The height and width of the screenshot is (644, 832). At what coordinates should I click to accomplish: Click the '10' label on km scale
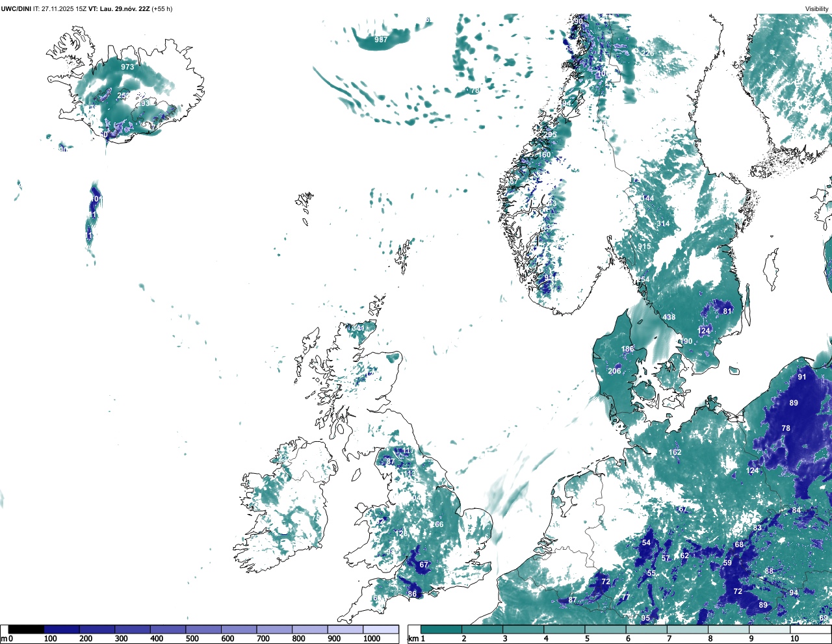[794, 639]
